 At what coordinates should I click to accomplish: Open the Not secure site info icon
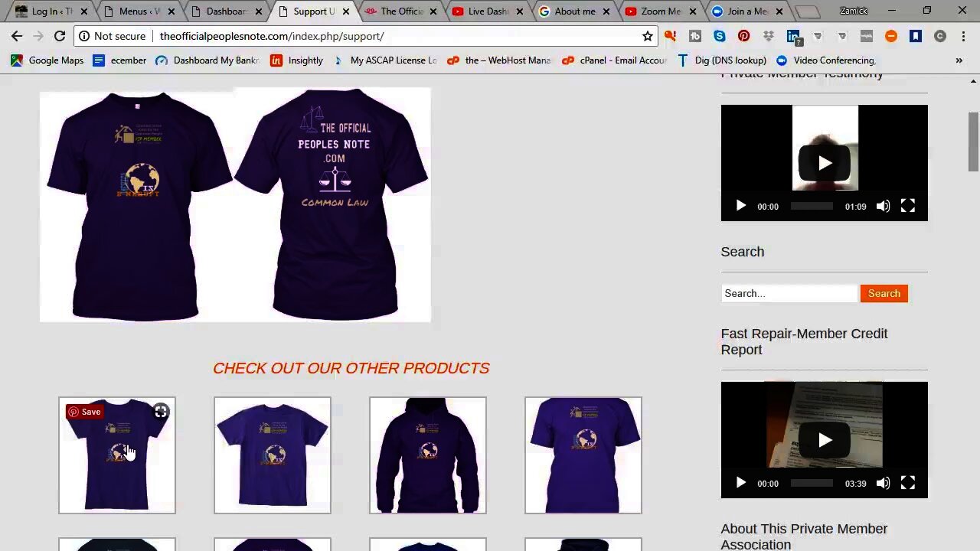tap(84, 36)
